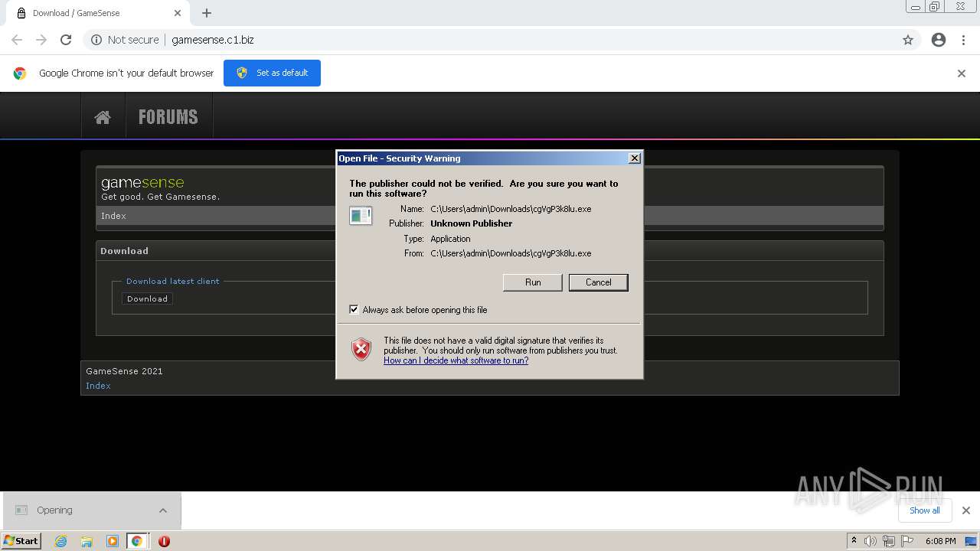The height and width of the screenshot is (551, 980).
Task: Open Windows Explorer from the taskbar
Action: 86,541
